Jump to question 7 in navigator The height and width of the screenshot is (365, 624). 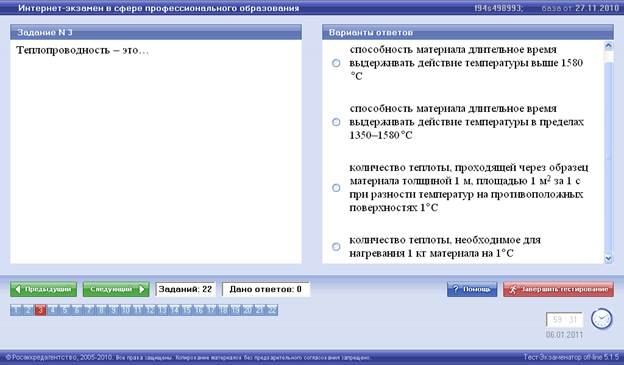90,310
